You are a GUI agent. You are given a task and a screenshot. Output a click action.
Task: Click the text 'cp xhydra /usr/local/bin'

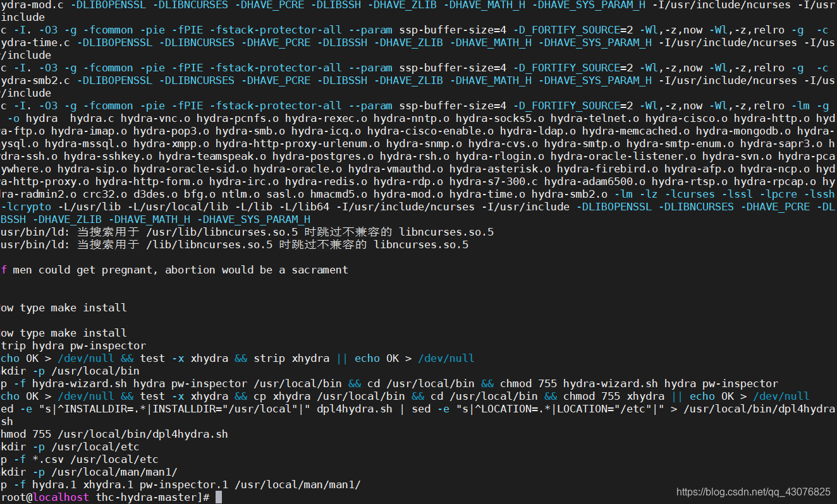tap(329, 397)
